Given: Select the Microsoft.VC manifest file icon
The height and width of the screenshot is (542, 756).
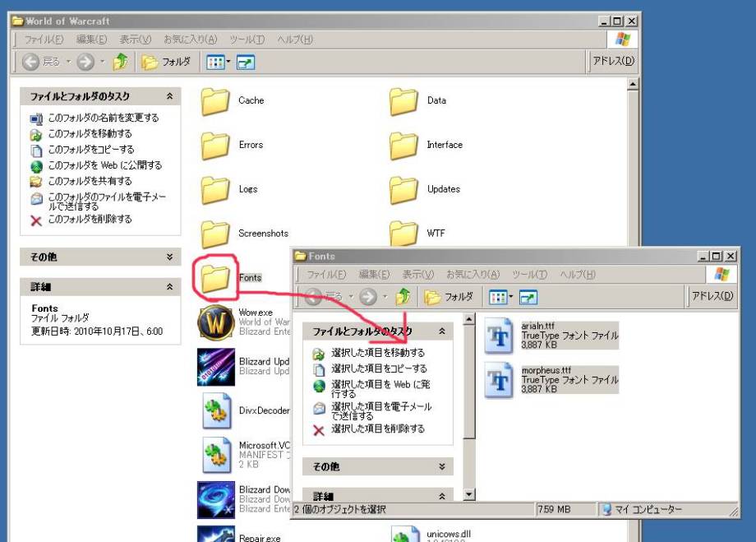Looking at the screenshot, I should tap(216, 455).
